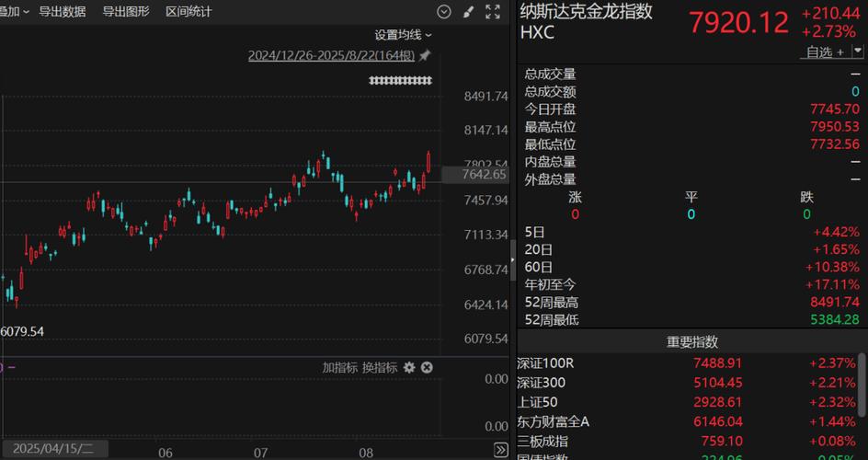Click 最低点位 value 7732.56
The width and height of the screenshot is (868, 460).
tap(834, 144)
